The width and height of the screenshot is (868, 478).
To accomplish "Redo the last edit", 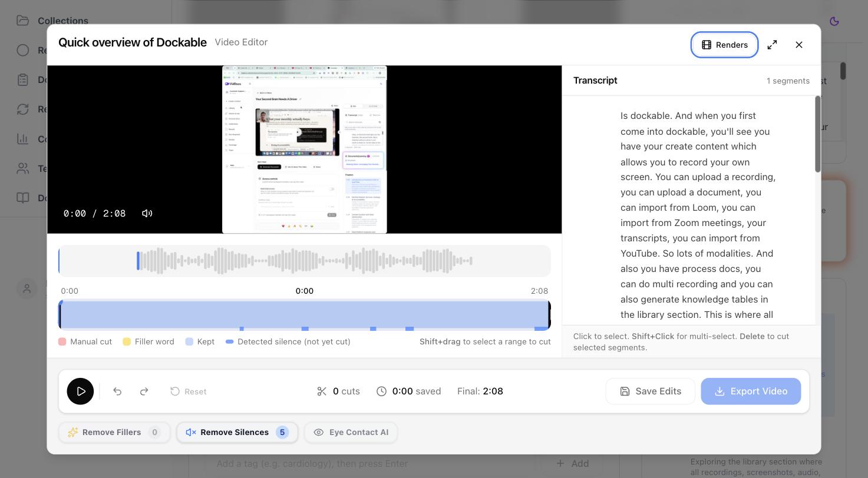I will coord(144,391).
